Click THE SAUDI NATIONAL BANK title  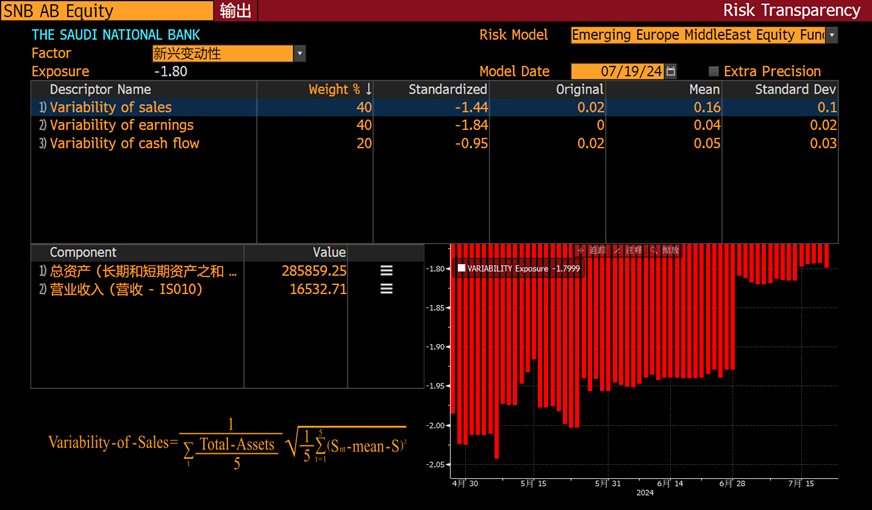116,35
